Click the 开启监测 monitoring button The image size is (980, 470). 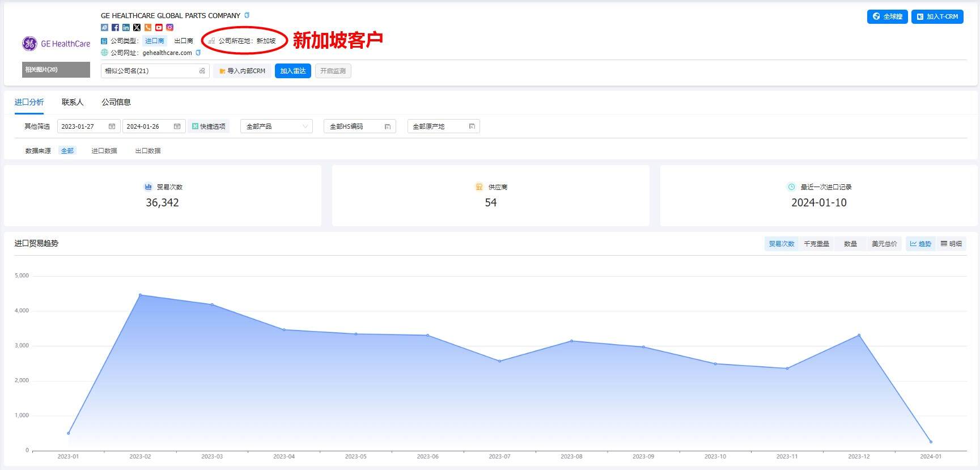(x=333, y=71)
